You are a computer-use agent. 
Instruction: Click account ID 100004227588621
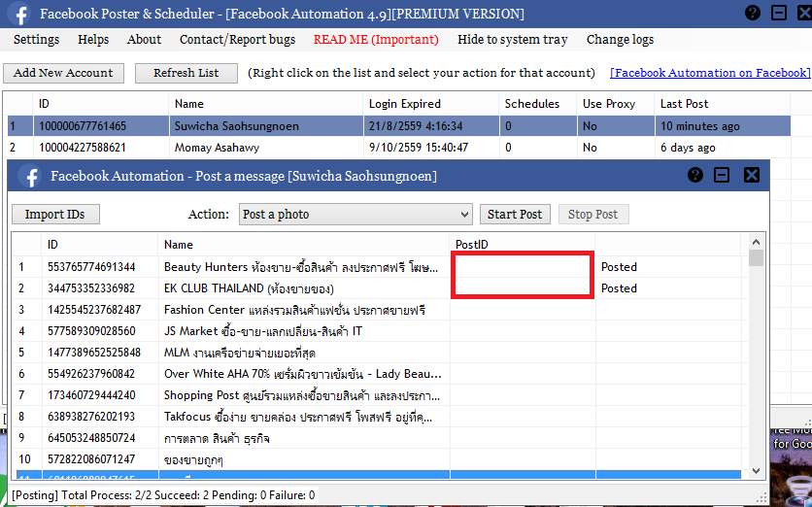point(83,148)
